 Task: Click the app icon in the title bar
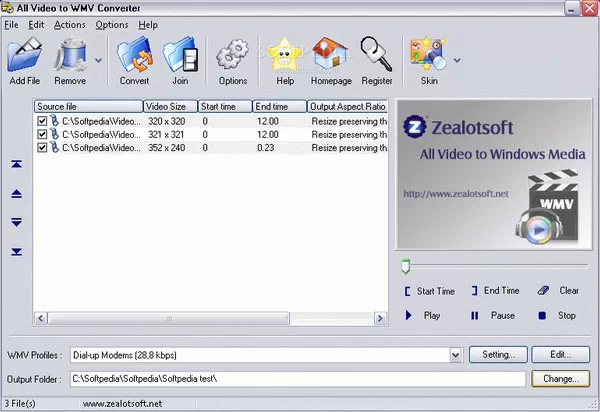(x=7, y=8)
